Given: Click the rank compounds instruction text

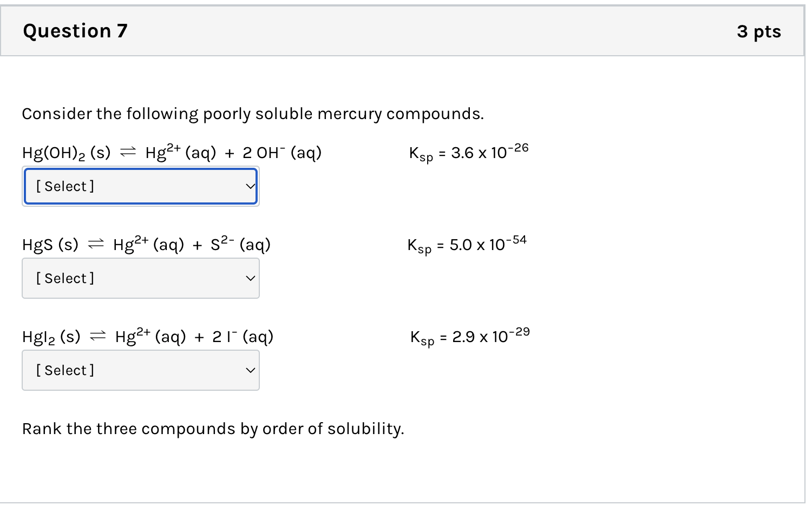Looking at the screenshot, I should 213,429.
